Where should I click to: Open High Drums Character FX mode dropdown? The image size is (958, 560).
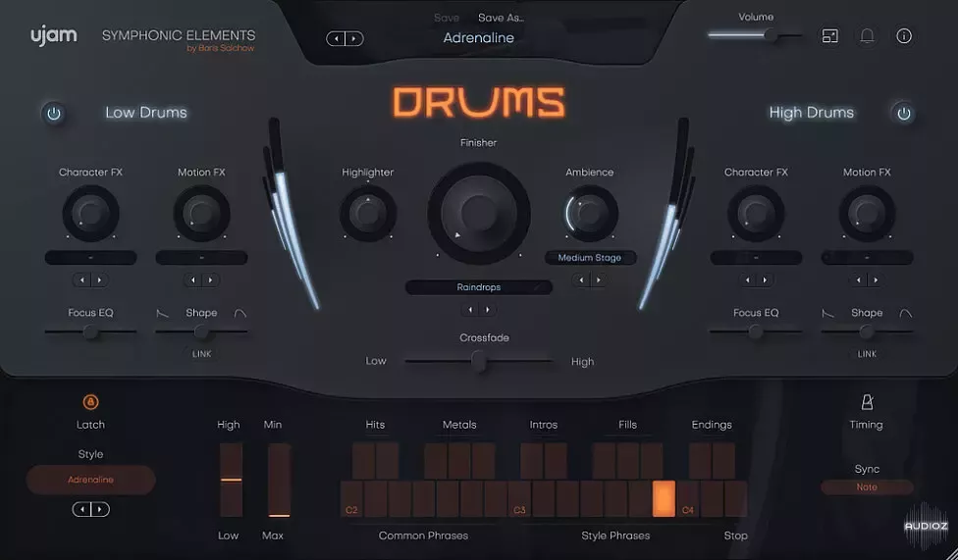click(x=756, y=258)
